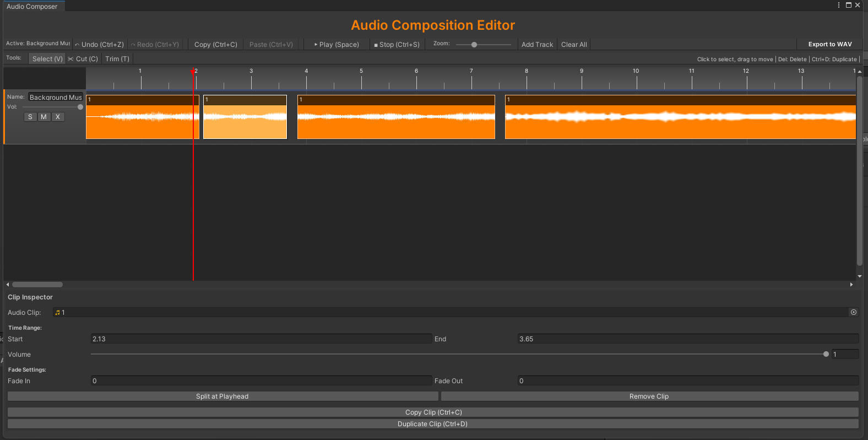Activate the Trim (T) tool
Screen dimensions: 868x440
coord(117,59)
